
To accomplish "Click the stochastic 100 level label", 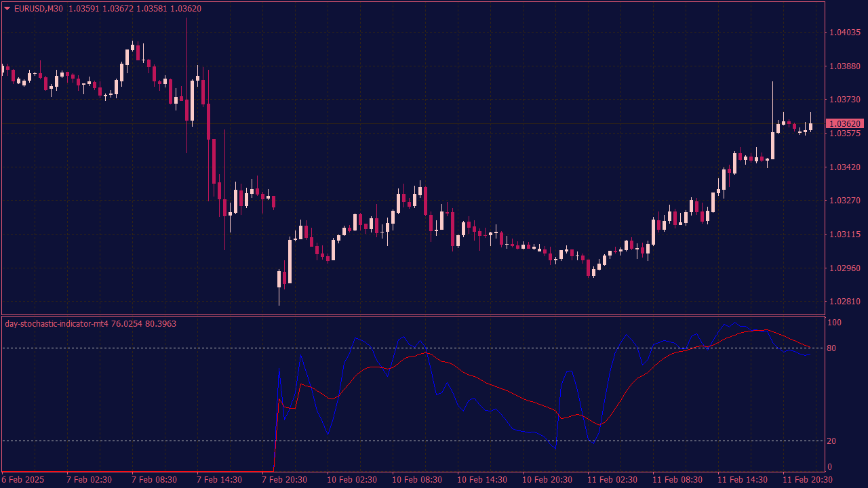I will point(834,323).
